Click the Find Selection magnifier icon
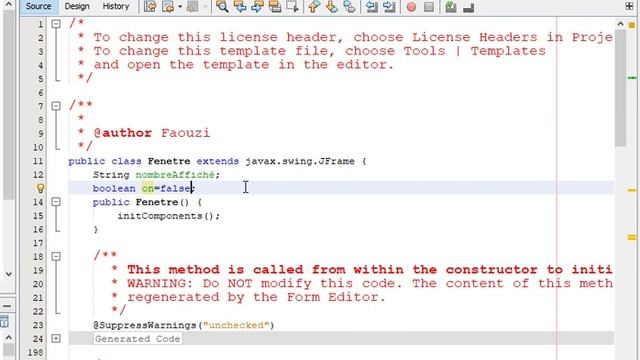640x360 pixels. tap(222, 7)
